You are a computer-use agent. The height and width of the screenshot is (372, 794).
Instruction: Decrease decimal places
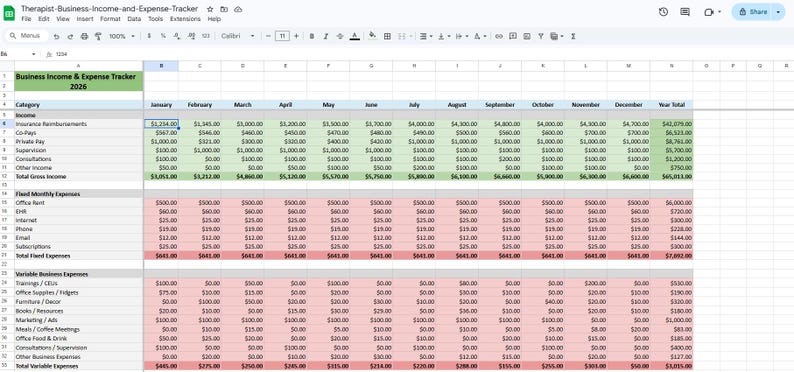coord(177,36)
